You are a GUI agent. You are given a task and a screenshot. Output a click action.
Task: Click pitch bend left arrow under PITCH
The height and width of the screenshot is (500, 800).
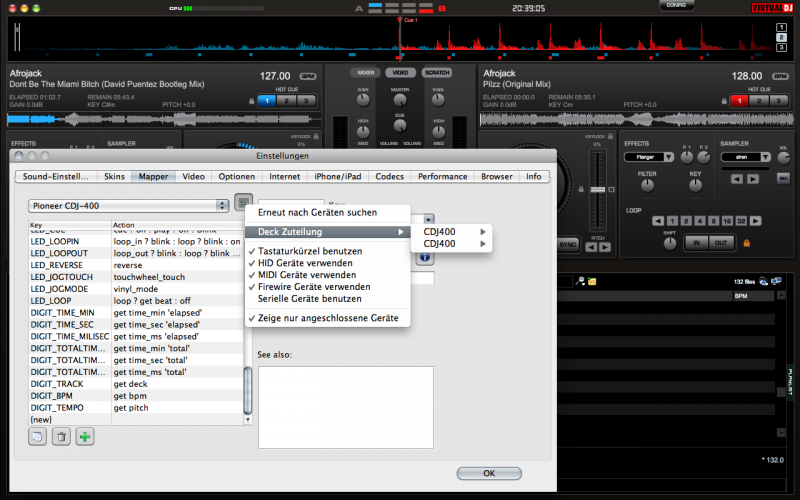click(591, 247)
